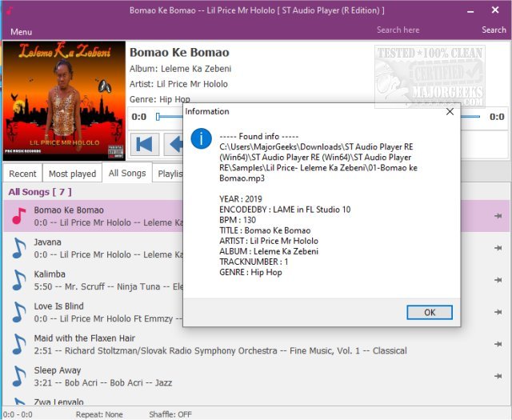Screen dimensions: 512x420
Task: Click the pin icon on Maid with the Flaxen Hair row
Action: [498, 344]
